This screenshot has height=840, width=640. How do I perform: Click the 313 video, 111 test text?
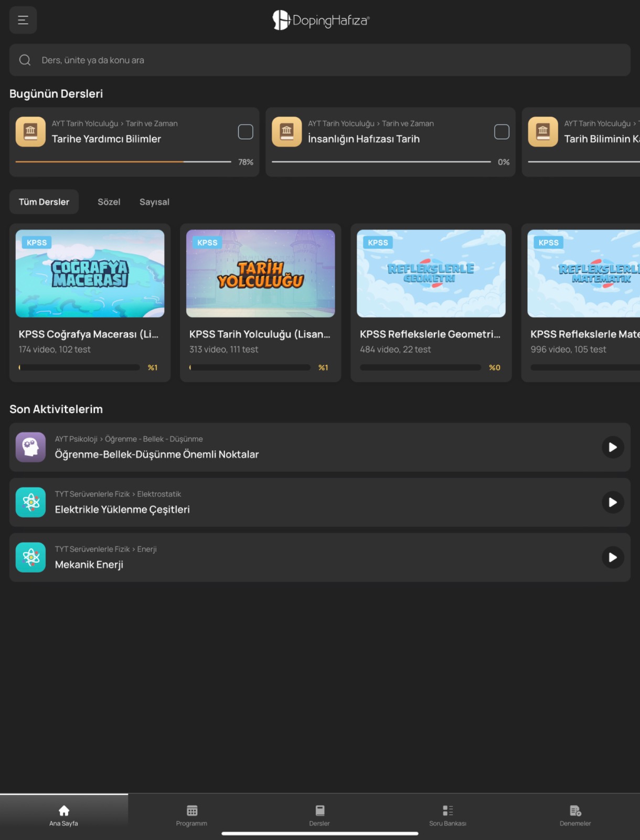[224, 350]
